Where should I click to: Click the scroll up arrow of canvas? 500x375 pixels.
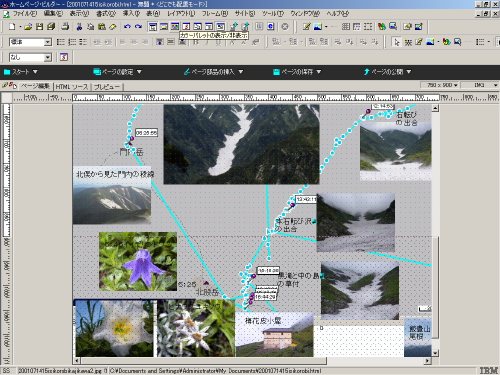pos(435,108)
